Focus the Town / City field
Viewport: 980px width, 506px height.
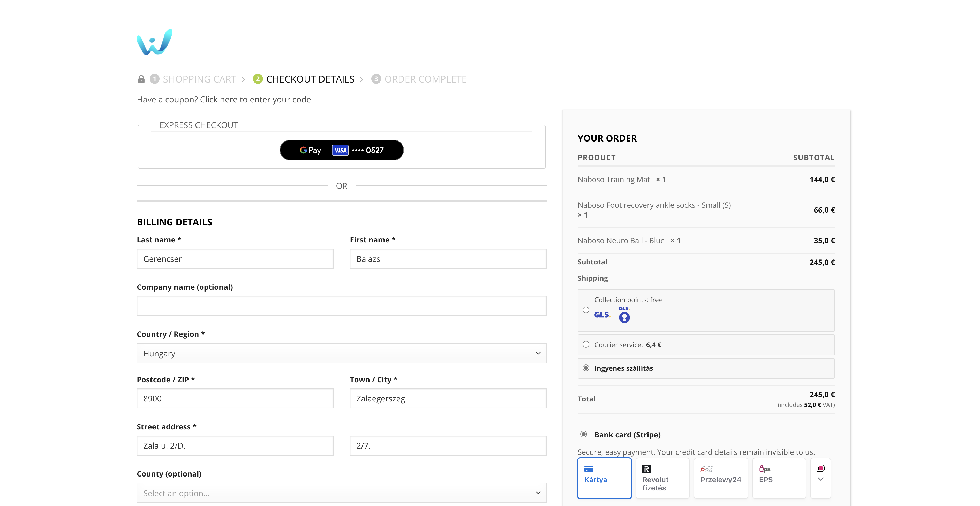click(x=448, y=399)
